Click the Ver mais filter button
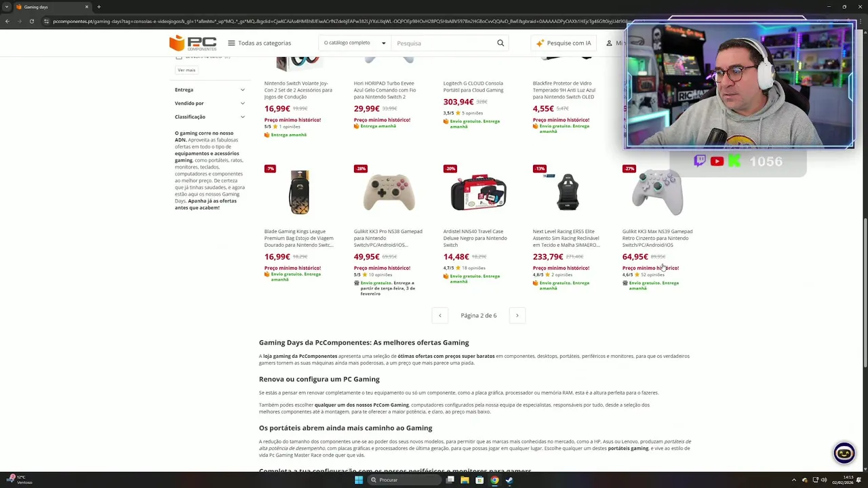The image size is (868, 488). coord(186,70)
